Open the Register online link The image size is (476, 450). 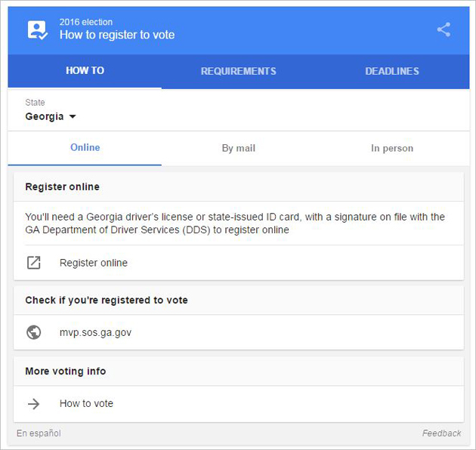point(94,263)
